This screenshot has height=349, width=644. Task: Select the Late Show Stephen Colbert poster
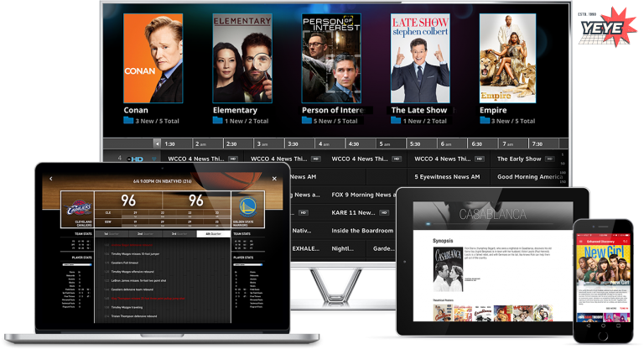(x=420, y=59)
